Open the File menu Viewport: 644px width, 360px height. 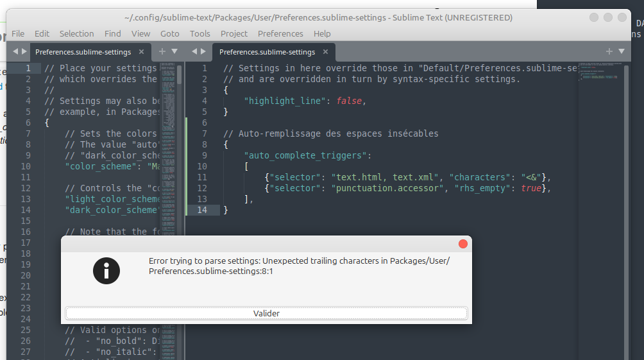[x=18, y=34]
